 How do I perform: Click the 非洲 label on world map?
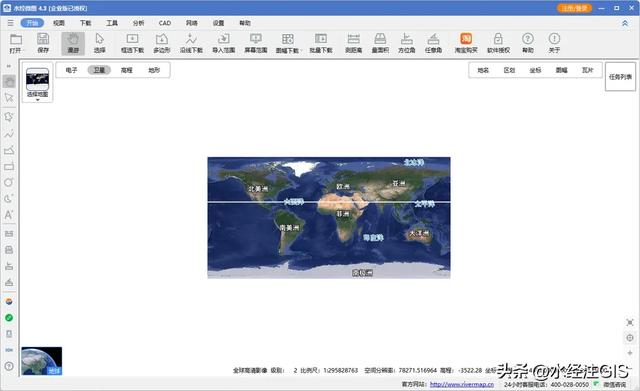pyautogui.click(x=343, y=214)
